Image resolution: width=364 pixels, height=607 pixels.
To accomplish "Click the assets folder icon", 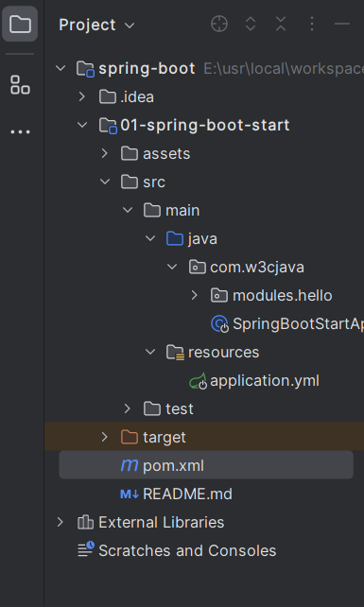I will tap(130, 154).
